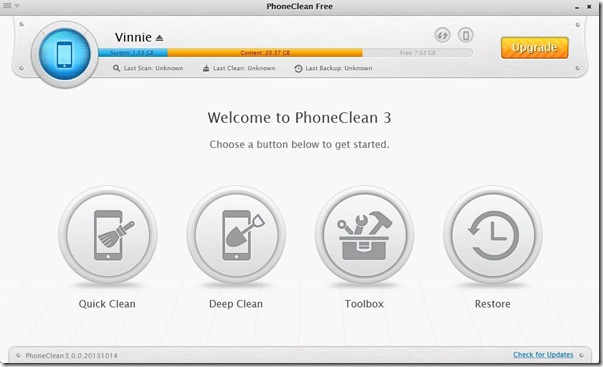Launch the Deep Clean tool
The height and width of the screenshot is (367, 603).
coord(236,235)
